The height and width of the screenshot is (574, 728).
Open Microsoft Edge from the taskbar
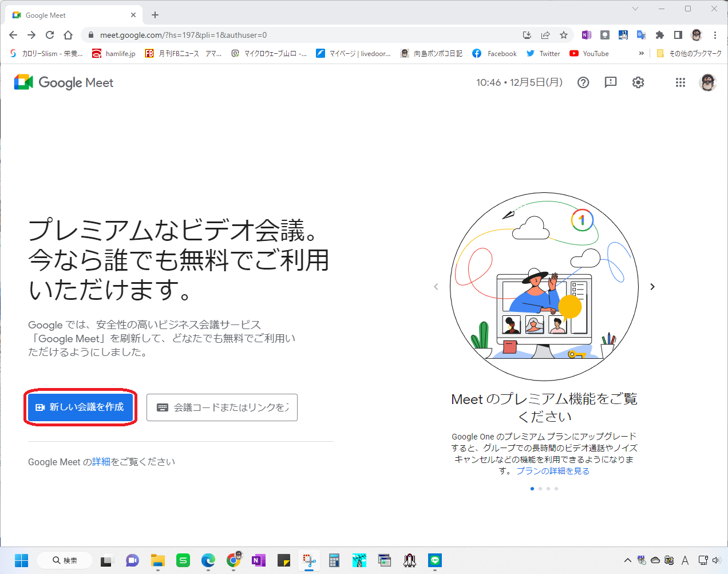tap(208, 560)
